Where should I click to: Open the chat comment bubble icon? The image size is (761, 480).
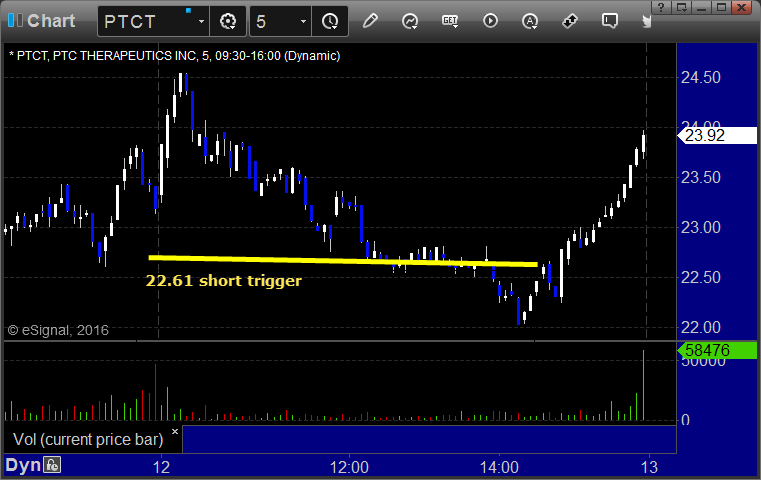(610, 21)
